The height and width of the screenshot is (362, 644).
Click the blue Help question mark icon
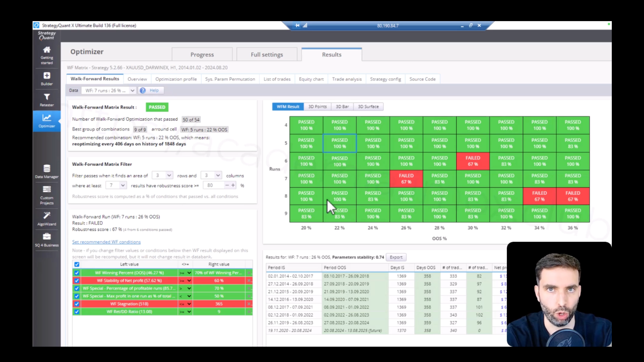click(x=143, y=90)
